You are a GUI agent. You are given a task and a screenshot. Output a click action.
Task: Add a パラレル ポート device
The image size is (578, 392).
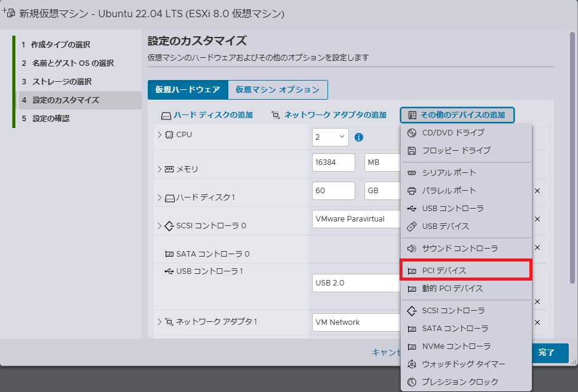pyautogui.click(x=466, y=191)
